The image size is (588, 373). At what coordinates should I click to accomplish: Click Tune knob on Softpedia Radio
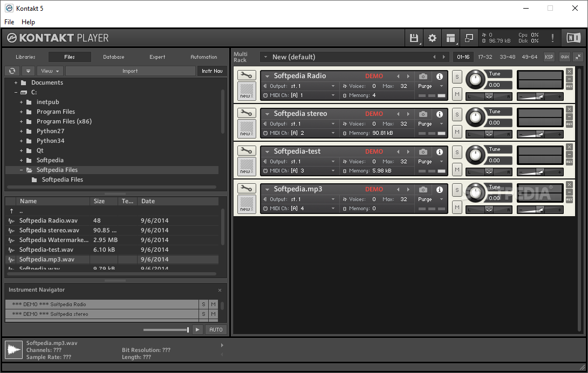(475, 80)
